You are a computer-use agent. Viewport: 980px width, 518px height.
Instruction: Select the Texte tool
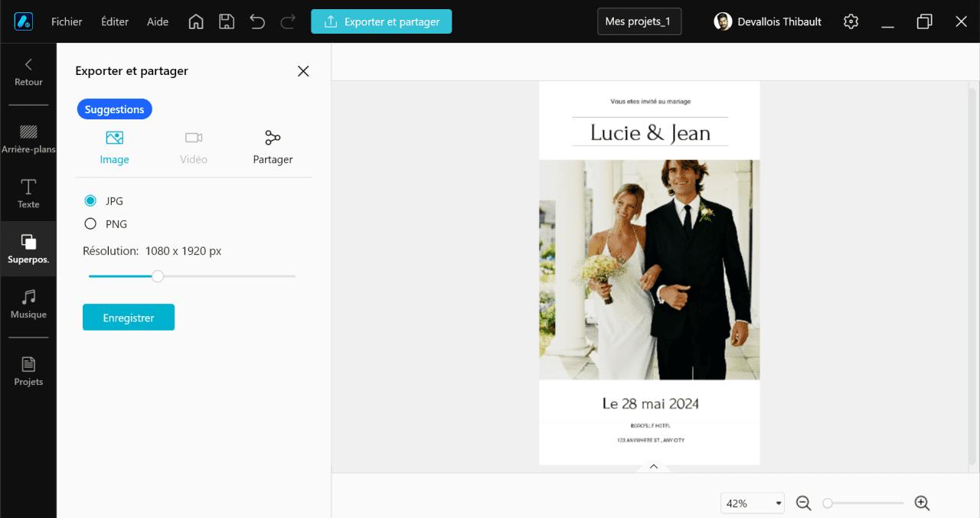click(28, 194)
